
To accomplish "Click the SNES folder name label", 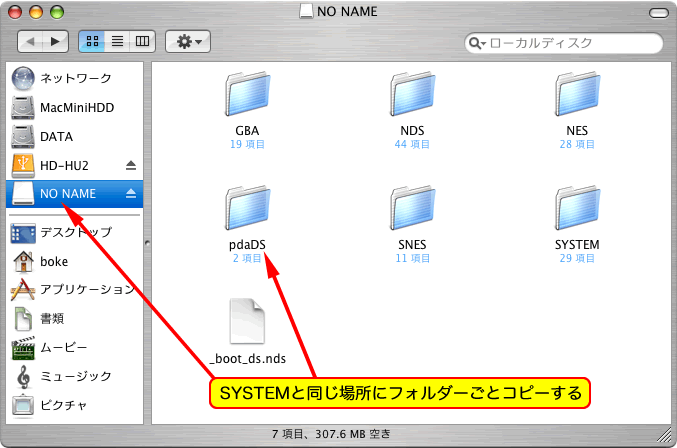I will click(412, 245).
